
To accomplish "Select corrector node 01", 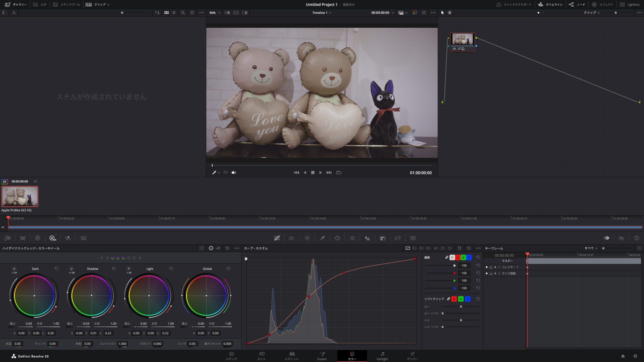I will tap(462, 42).
